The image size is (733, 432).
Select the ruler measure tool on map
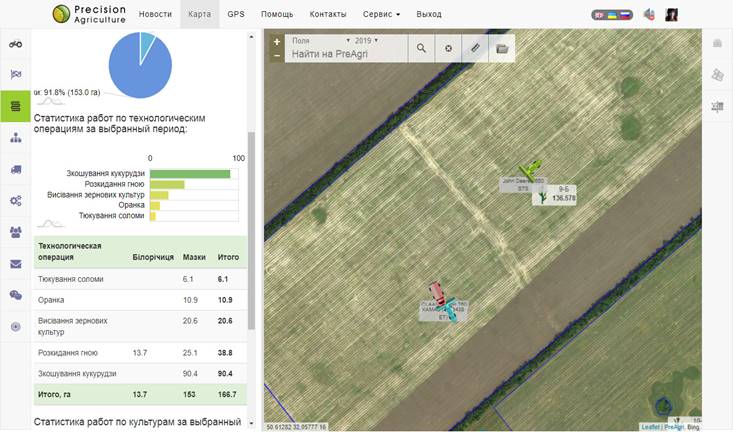click(x=475, y=48)
